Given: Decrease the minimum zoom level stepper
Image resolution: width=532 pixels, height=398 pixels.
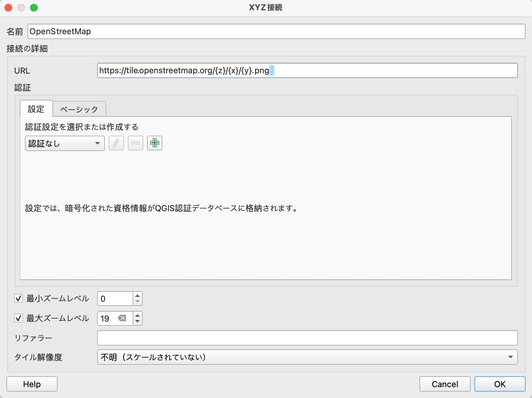Looking at the screenshot, I should click(137, 302).
